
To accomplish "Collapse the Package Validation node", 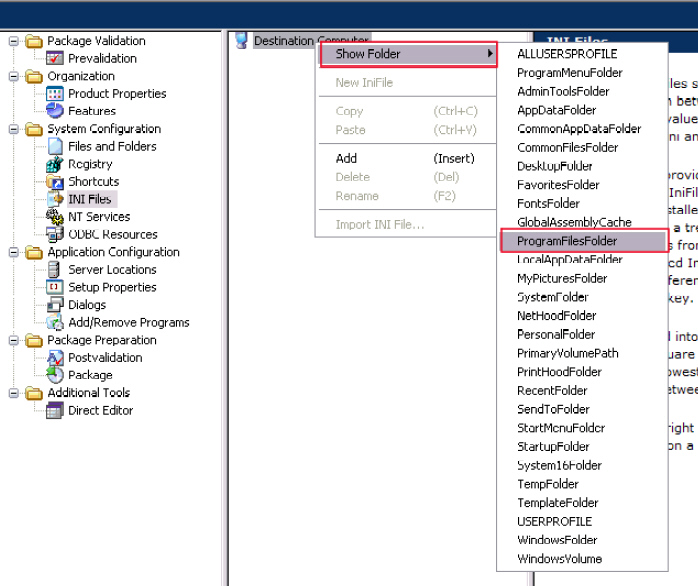I will 14,41.
